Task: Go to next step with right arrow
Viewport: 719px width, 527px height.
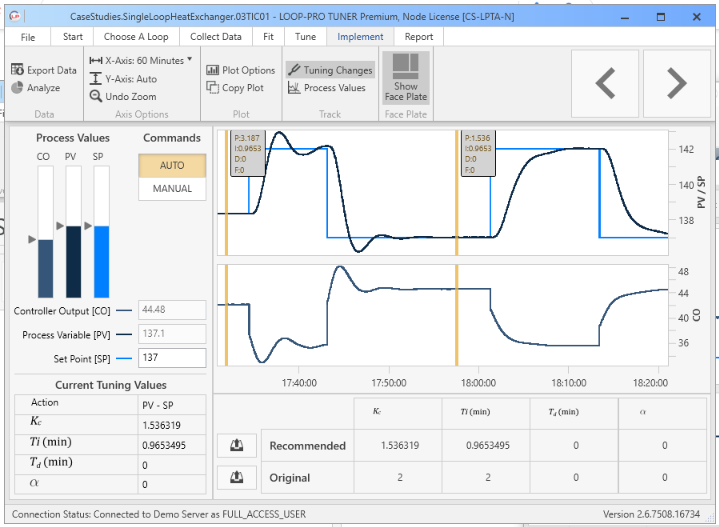Action: click(677, 83)
